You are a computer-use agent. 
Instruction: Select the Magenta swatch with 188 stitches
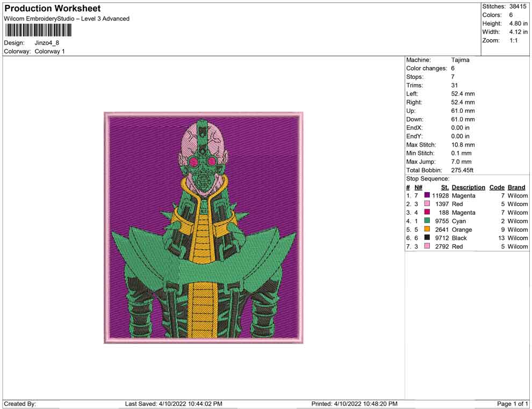click(x=427, y=212)
